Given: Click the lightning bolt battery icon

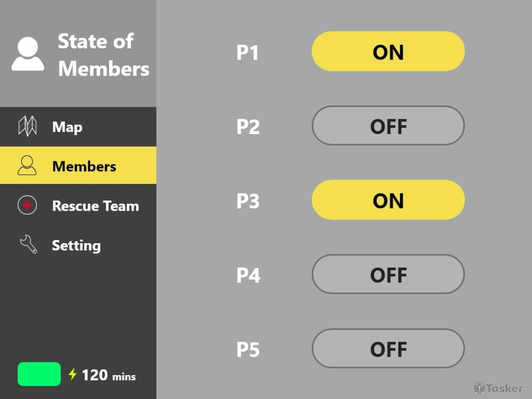Looking at the screenshot, I should click(x=72, y=375).
